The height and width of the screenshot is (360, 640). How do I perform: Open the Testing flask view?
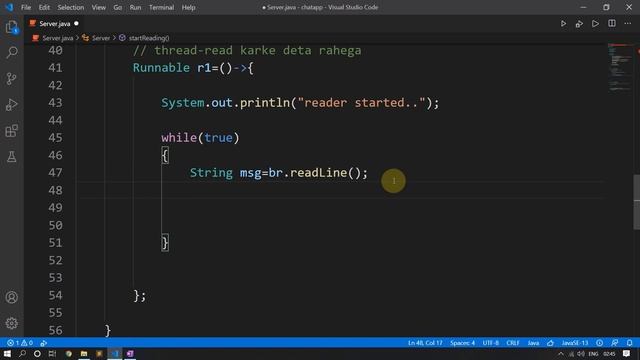(x=11, y=157)
